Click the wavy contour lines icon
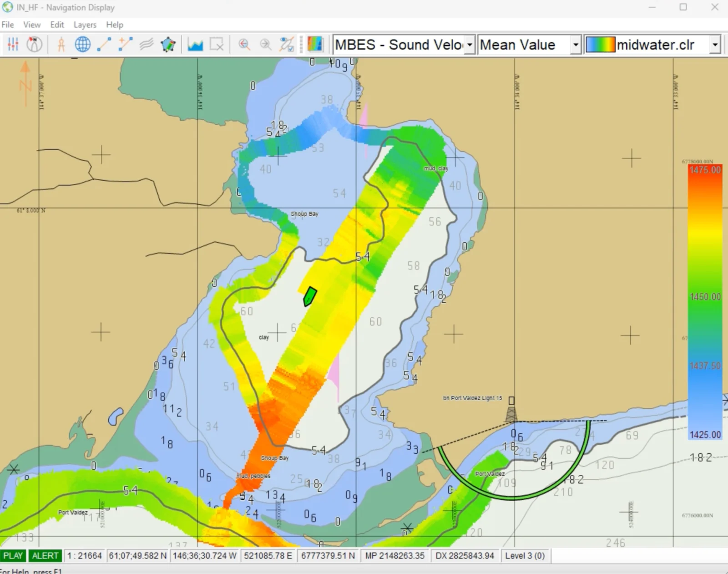Screen dimensions: 728x574 [x=147, y=45]
